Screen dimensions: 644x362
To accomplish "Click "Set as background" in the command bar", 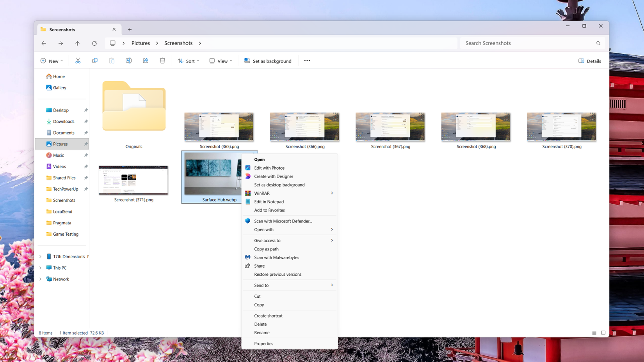I will [268, 60].
